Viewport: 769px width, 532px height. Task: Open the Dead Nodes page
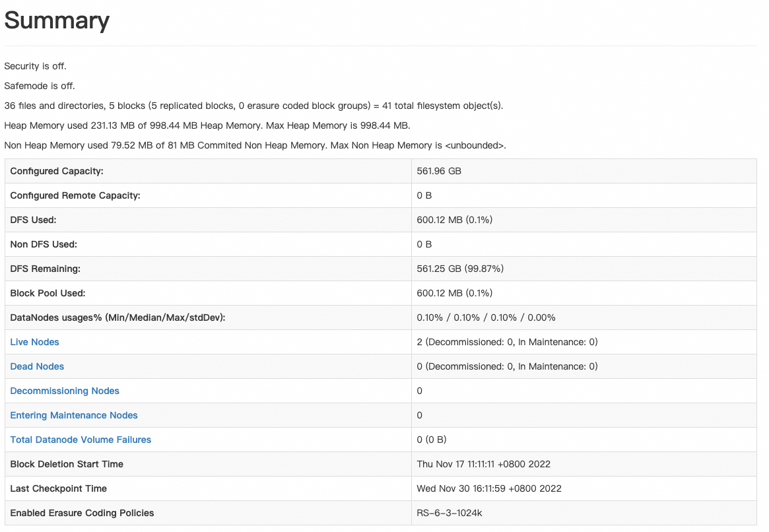point(36,366)
